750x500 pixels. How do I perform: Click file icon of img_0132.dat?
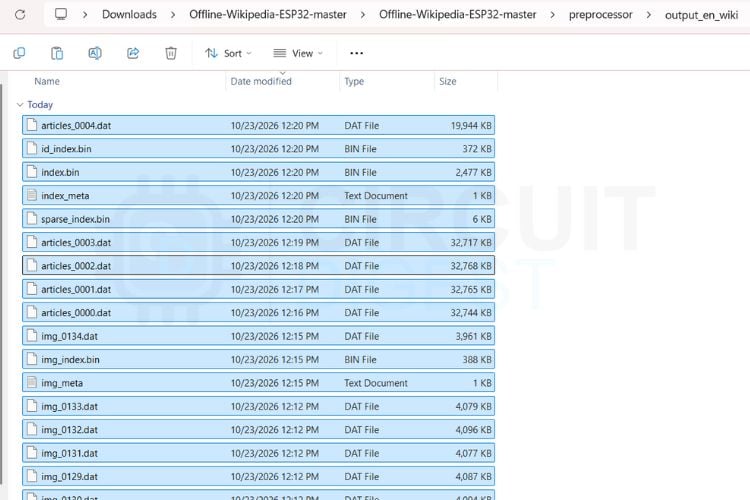(32, 430)
